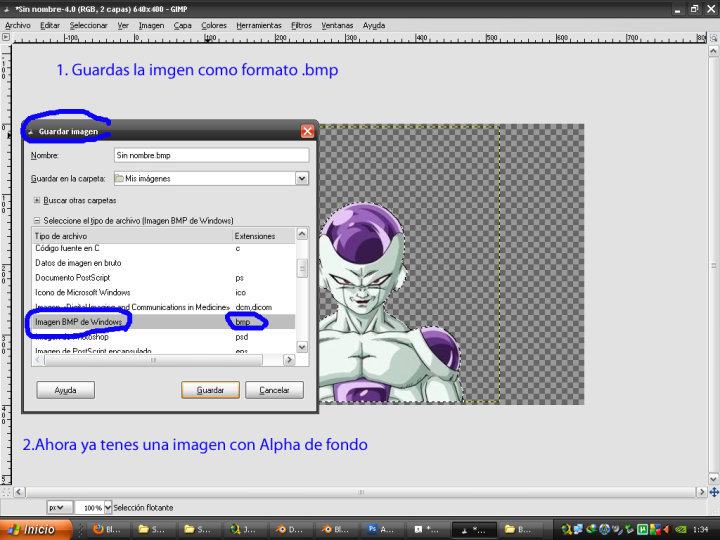Click the canvas vertical scrollbar up arrow
This screenshot has height=540, width=720.
[x=714, y=51]
